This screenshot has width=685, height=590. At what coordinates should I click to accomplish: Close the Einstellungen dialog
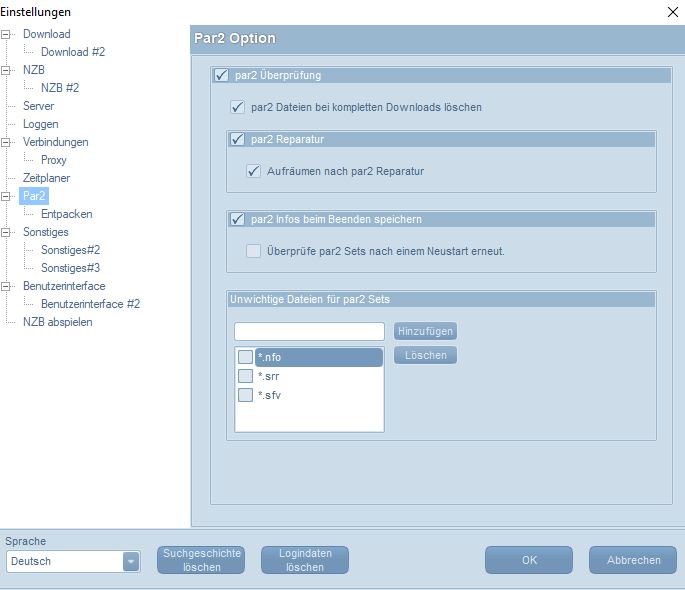673,12
